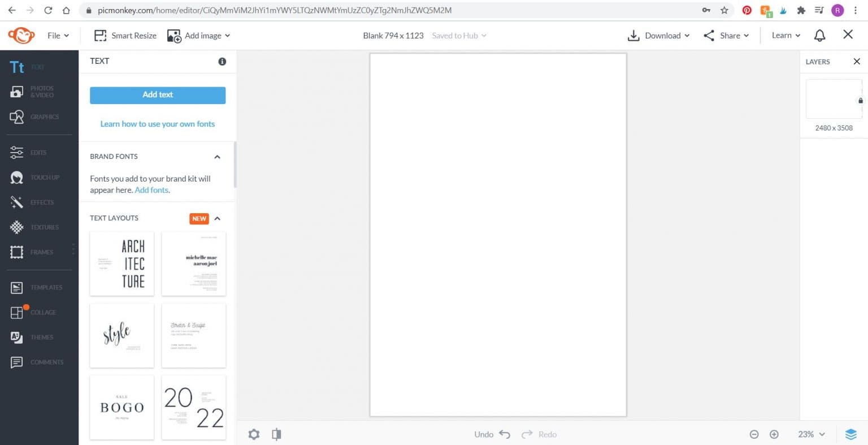
Task: Open the Share dropdown
Action: click(726, 36)
